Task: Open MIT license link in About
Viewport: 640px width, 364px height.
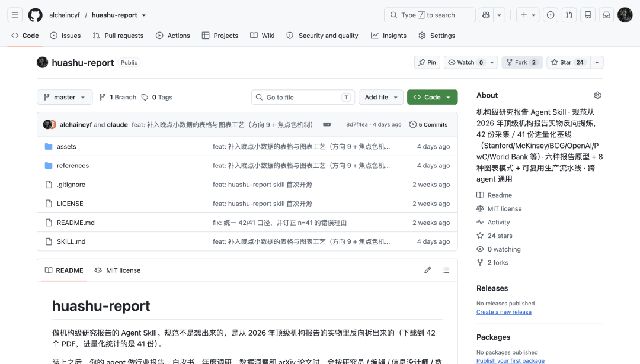Action: [x=499, y=209]
